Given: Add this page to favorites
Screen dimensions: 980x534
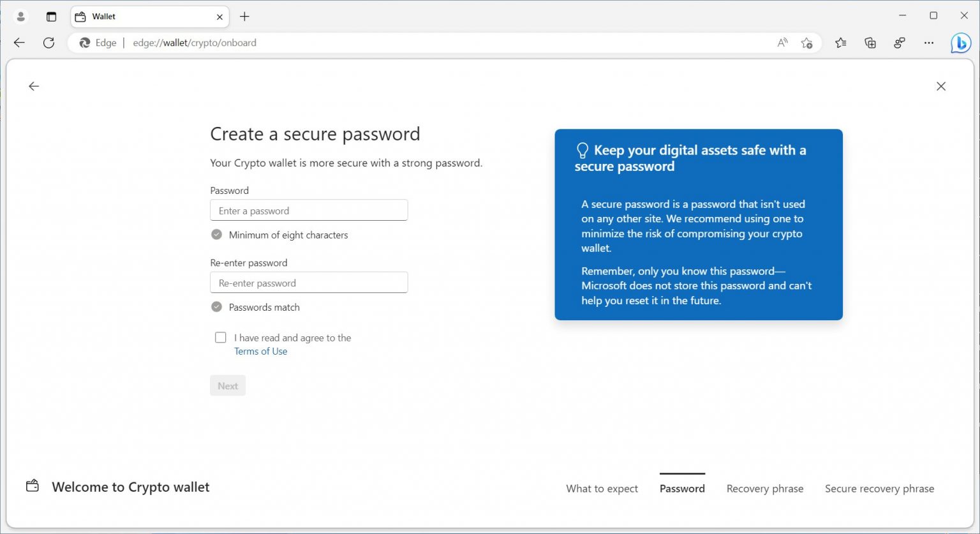Looking at the screenshot, I should pos(806,42).
